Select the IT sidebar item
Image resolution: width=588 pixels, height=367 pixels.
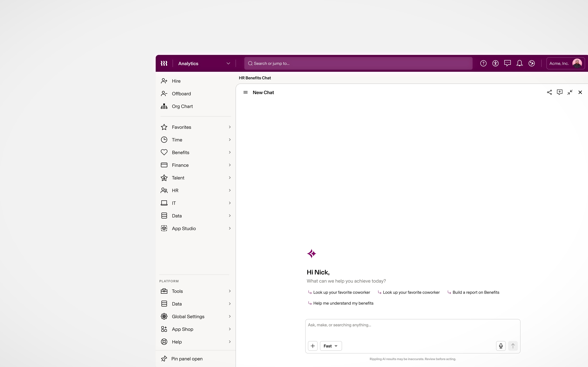pyautogui.click(x=196, y=203)
